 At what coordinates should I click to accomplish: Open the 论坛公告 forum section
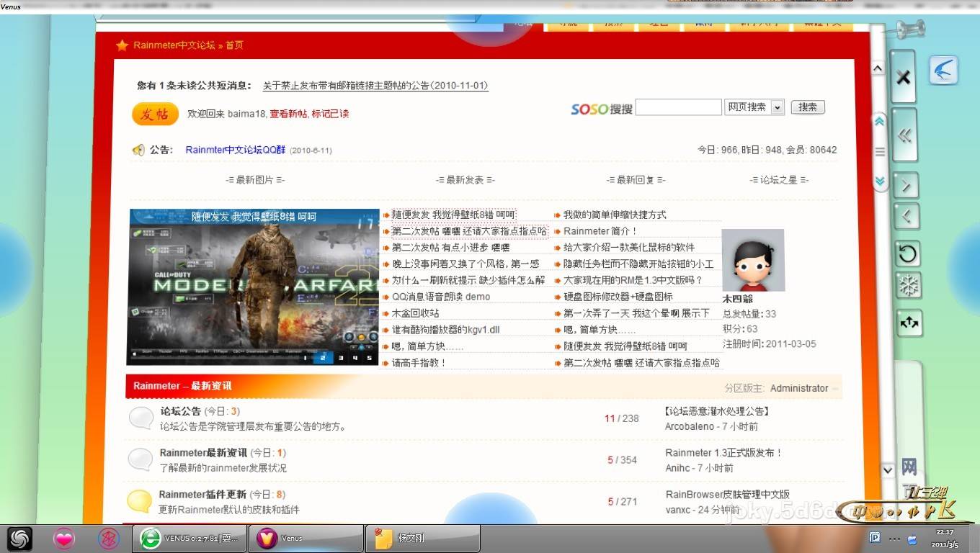click(180, 411)
